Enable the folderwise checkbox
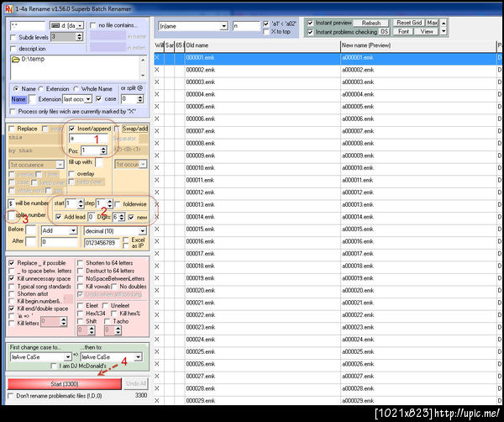Image resolution: width=504 pixels, height=422 pixels. 118,204
